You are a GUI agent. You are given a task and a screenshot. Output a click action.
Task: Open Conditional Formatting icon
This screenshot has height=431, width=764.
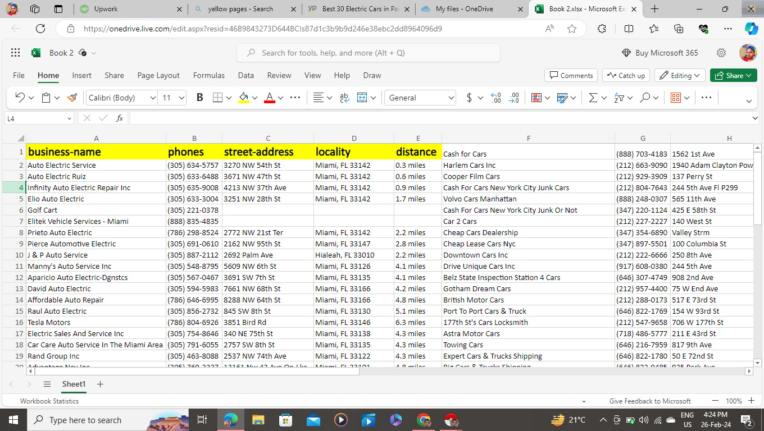536,98
